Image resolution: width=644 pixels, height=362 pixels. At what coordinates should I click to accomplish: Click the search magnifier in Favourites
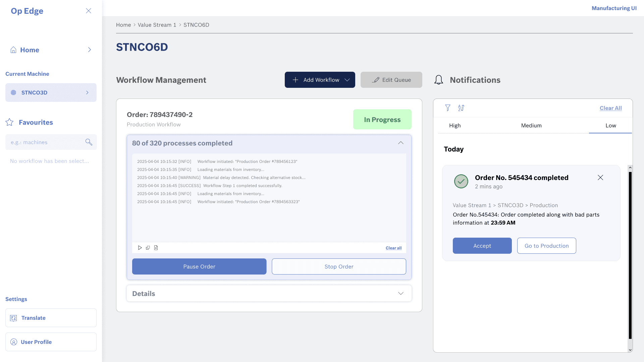[89, 142]
